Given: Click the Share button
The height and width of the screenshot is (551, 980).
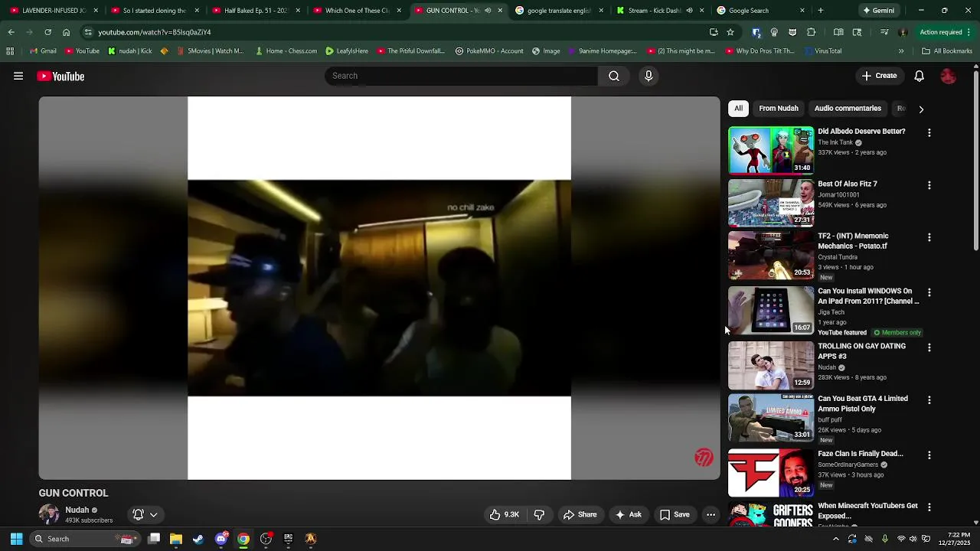Looking at the screenshot, I should [x=580, y=515].
